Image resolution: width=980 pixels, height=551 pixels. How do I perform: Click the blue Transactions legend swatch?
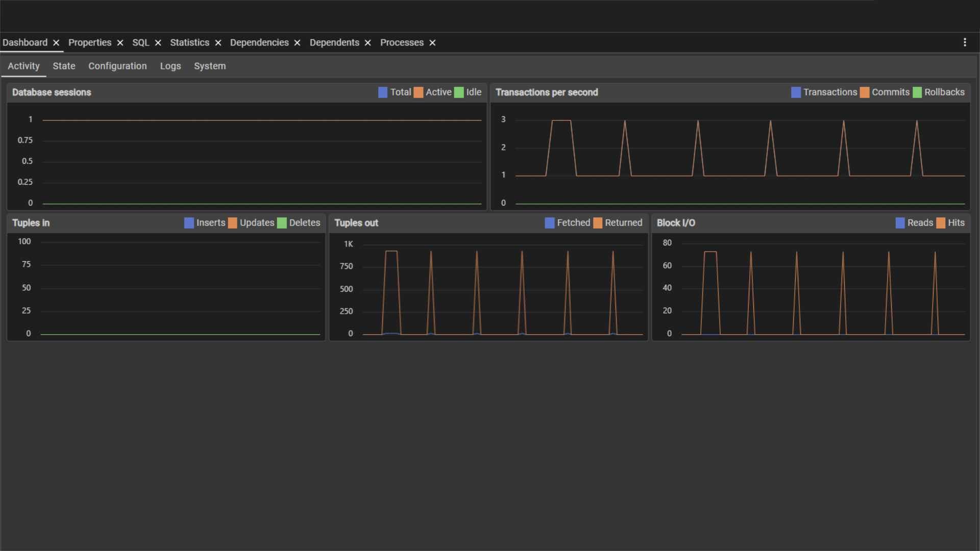(x=796, y=92)
